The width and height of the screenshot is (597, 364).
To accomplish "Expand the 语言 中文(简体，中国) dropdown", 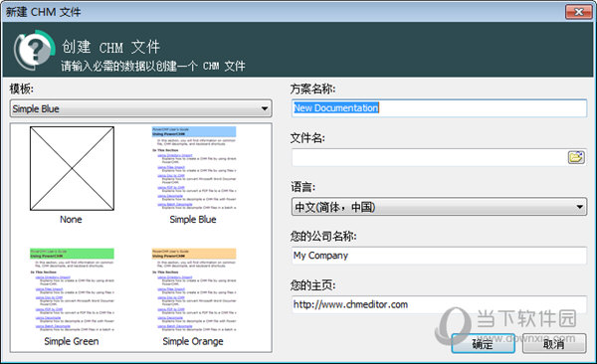I will coord(439,207).
